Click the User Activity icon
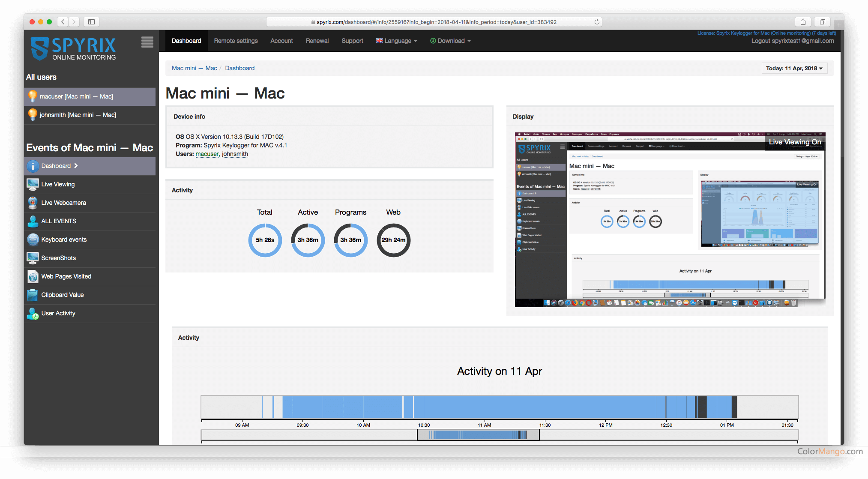This screenshot has width=868, height=479. (x=33, y=313)
